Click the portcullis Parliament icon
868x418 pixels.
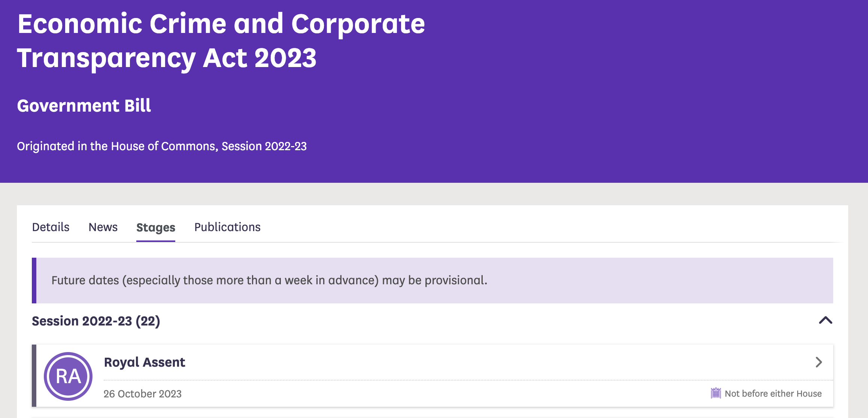point(716,393)
